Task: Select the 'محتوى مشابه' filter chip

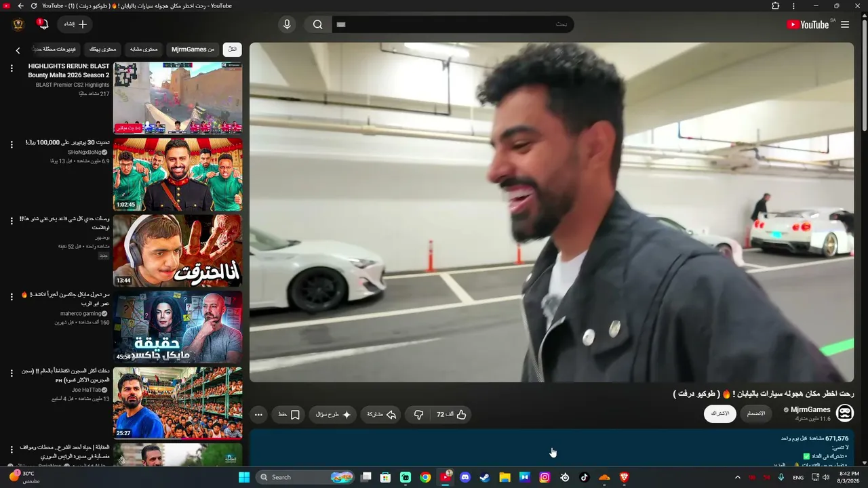Action: tap(144, 49)
